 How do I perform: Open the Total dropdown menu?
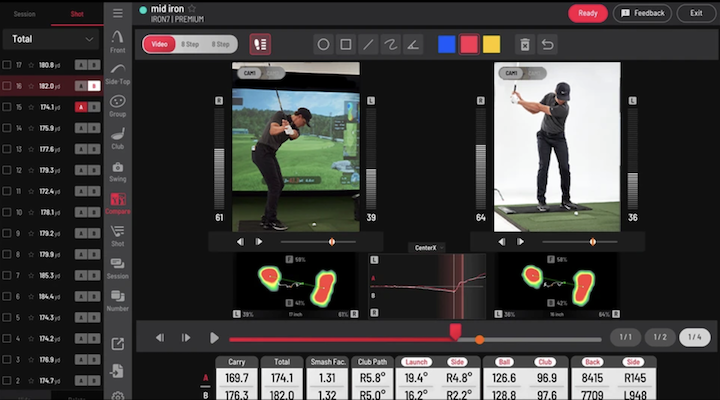[x=50, y=39]
